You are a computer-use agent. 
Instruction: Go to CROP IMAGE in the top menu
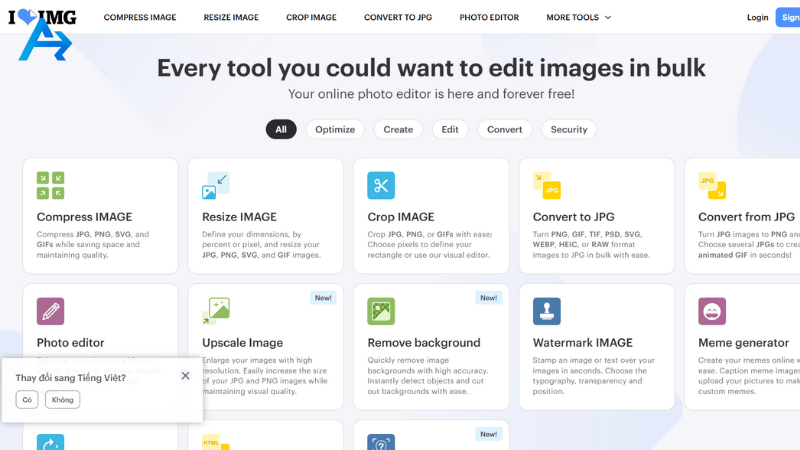click(311, 17)
